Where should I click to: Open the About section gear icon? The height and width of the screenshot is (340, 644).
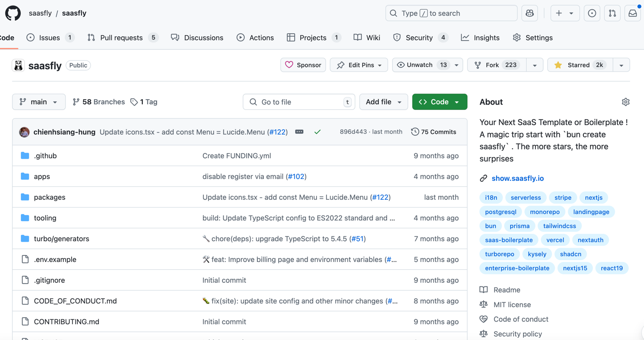pos(626,101)
